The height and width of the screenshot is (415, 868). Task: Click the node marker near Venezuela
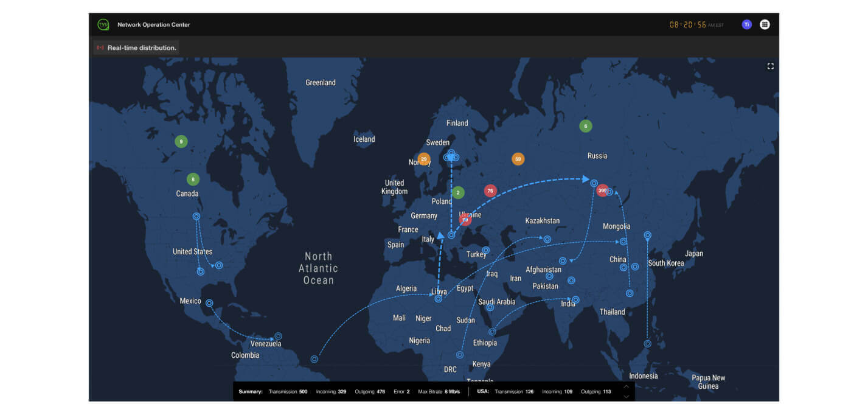pyautogui.click(x=279, y=335)
